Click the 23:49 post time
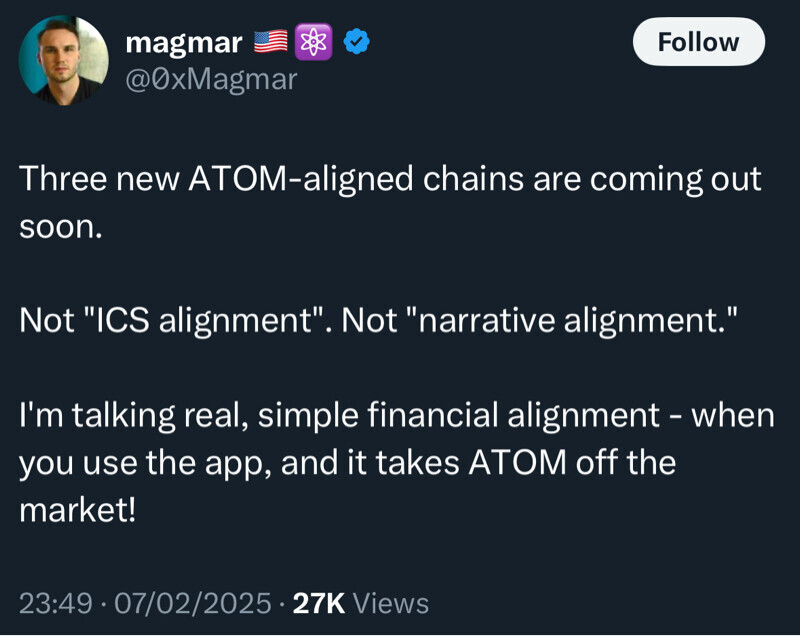Viewport: 800px width, 636px height. click(x=55, y=603)
